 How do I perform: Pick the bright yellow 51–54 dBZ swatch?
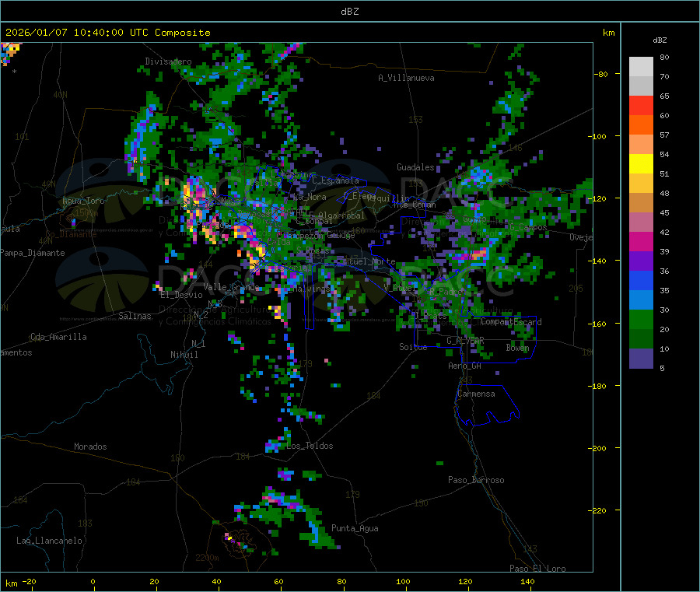[641, 164]
